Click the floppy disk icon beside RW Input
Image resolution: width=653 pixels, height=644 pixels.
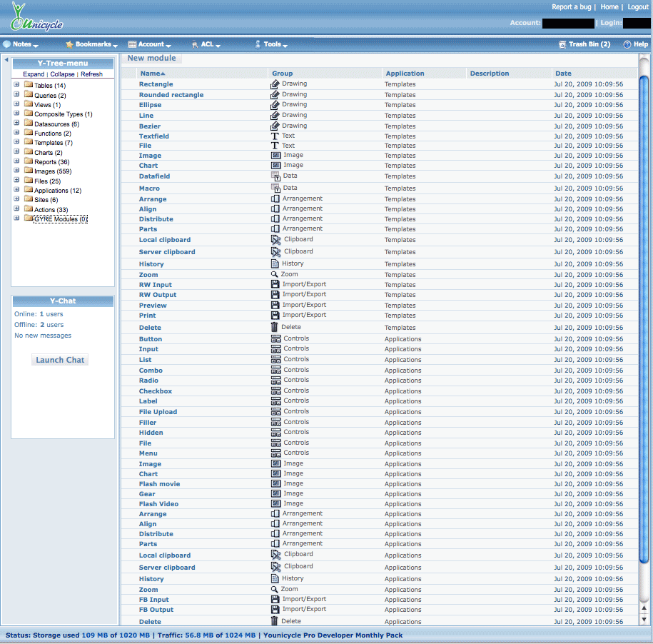click(275, 284)
